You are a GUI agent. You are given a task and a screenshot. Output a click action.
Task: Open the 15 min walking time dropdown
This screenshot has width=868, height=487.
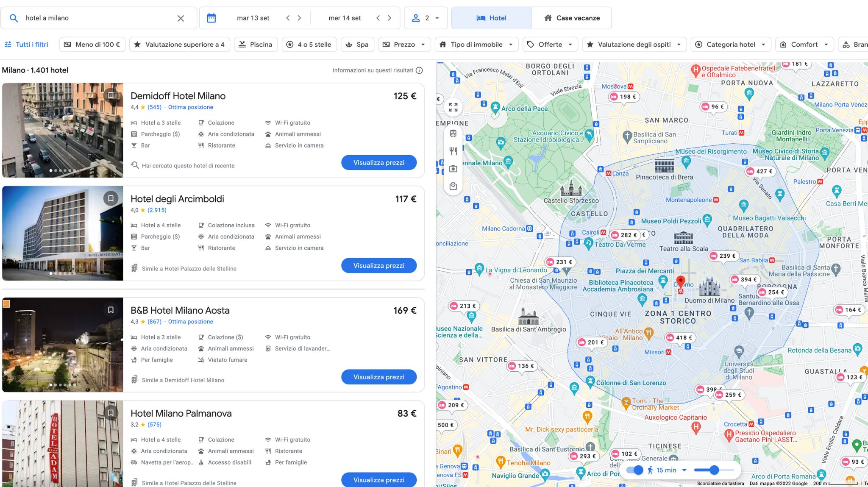coord(667,470)
